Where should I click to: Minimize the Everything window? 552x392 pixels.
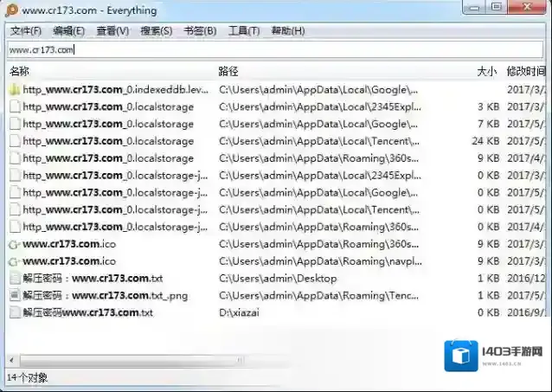pos(474,8)
